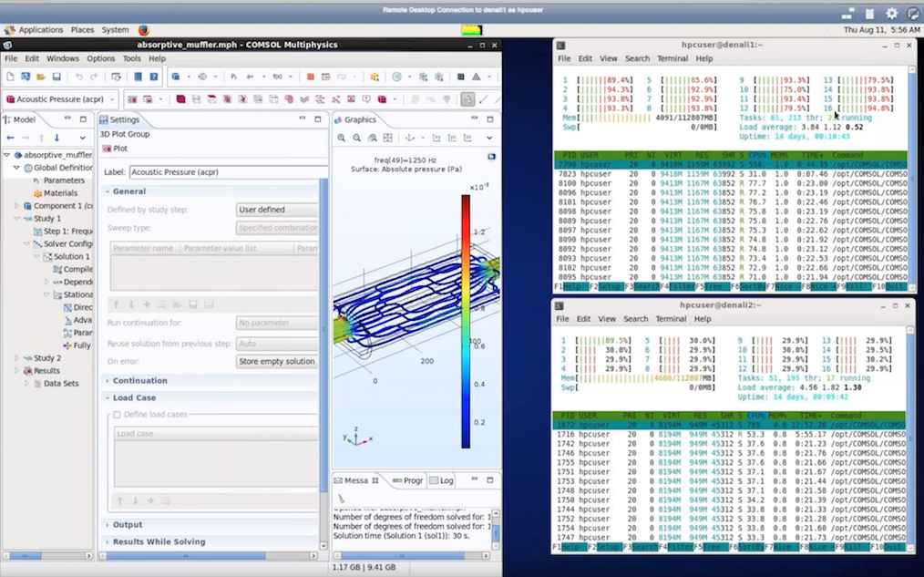
Task: Click the Save icon in COMSOL toolbar
Action: tap(56, 77)
